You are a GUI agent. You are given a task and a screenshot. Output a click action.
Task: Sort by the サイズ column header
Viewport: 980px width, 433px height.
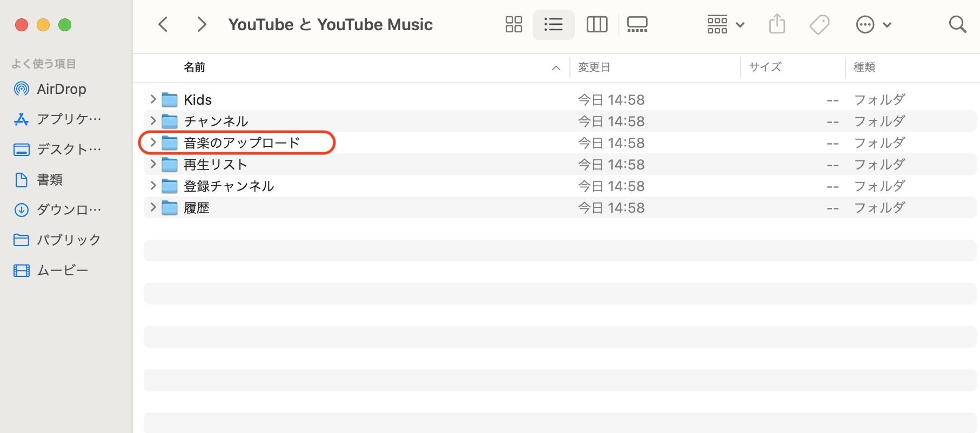(765, 67)
